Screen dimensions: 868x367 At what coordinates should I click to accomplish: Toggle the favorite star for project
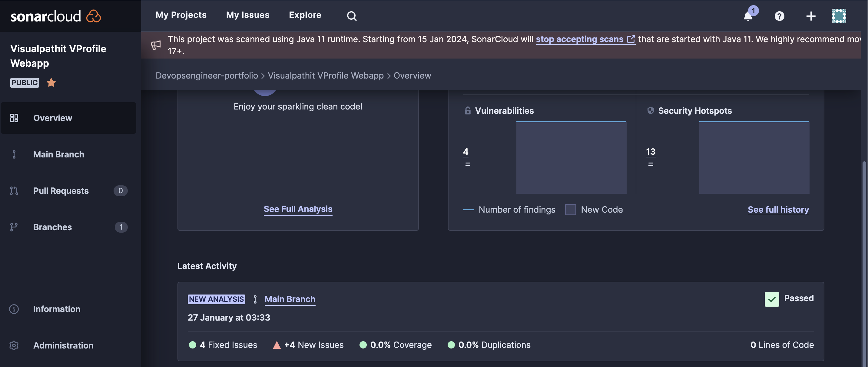[x=51, y=82]
